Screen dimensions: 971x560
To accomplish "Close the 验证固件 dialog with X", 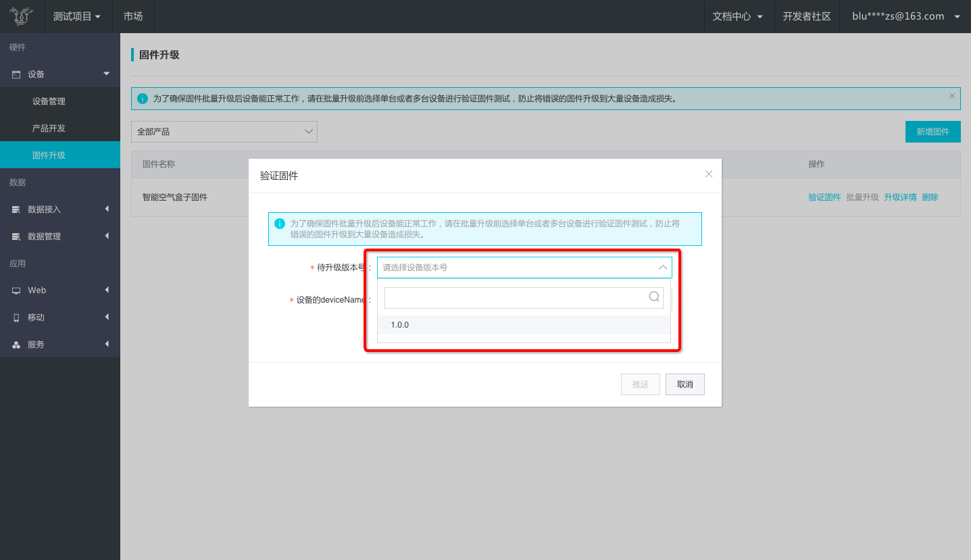I will [709, 174].
